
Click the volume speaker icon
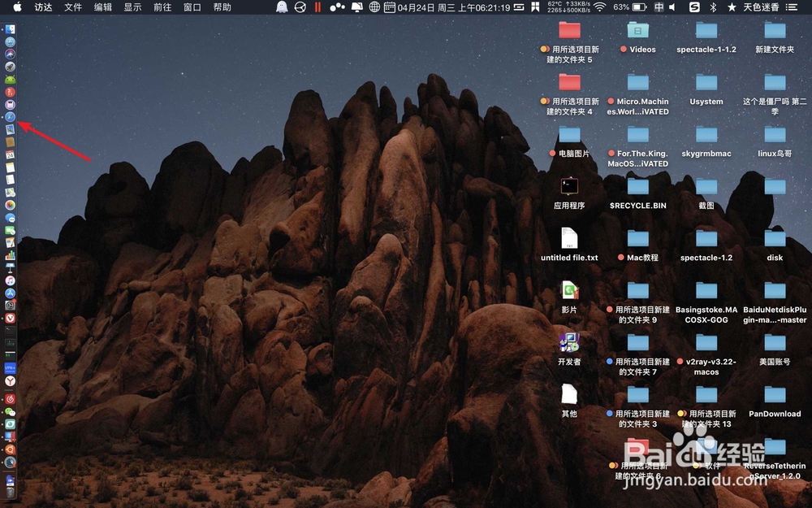coord(672,7)
